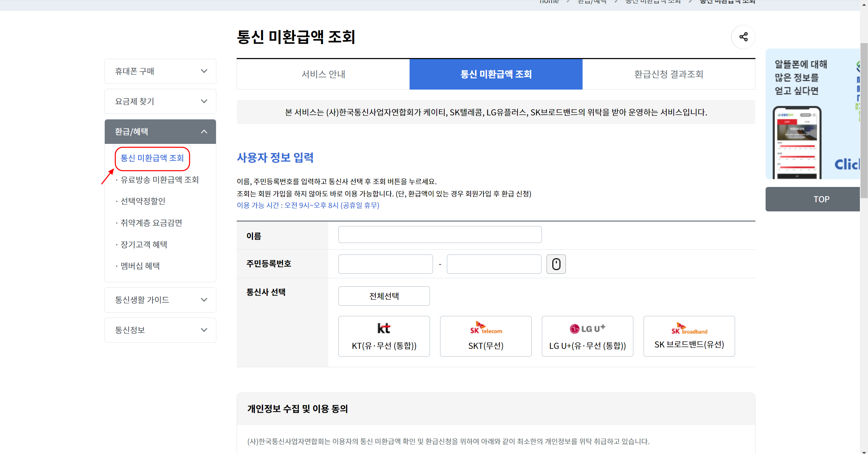Click the share icon button
This screenshot has width=868, height=454.
coord(743,37)
